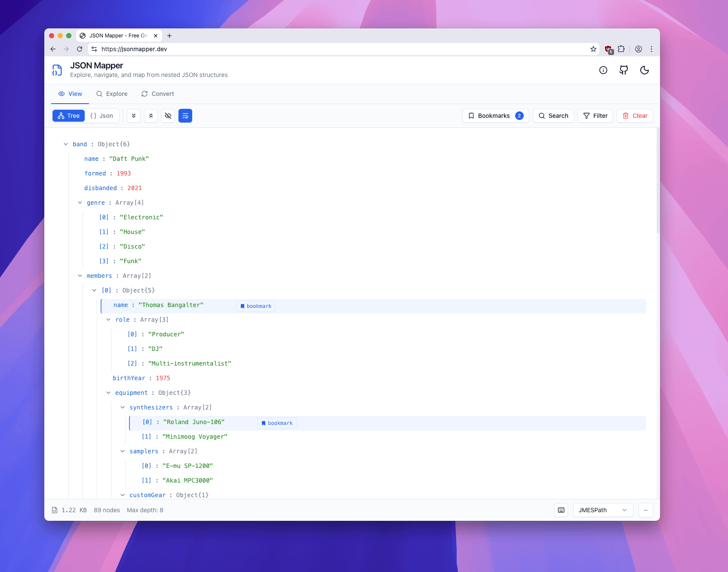Open the keyboard shortcuts icon
728x572 pixels.
(x=561, y=510)
